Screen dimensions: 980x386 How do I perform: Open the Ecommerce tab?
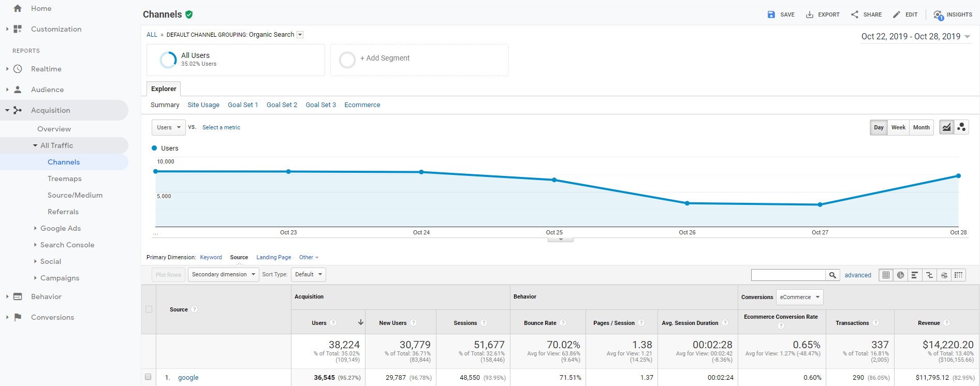click(362, 105)
